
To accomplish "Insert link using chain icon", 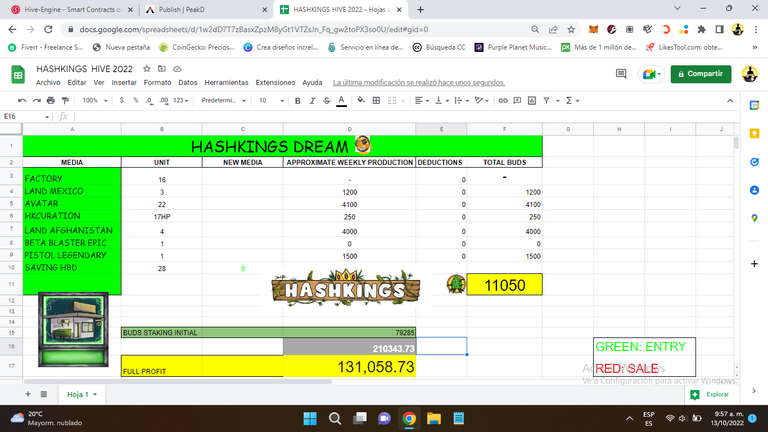I will coord(503,100).
